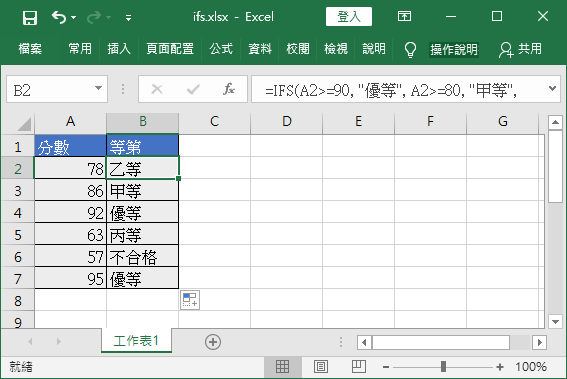Select column B header

[x=143, y=122]
